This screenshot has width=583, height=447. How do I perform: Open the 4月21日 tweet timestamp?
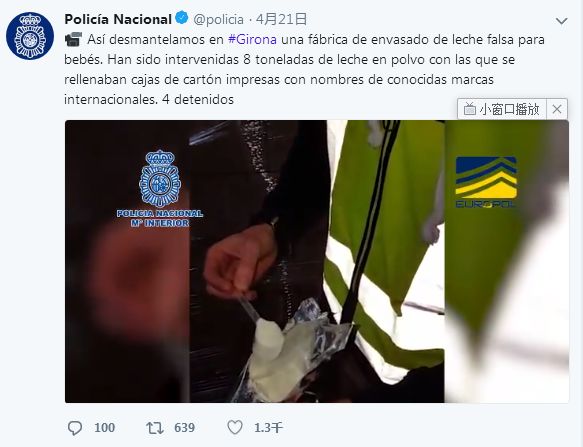point(281,19)
